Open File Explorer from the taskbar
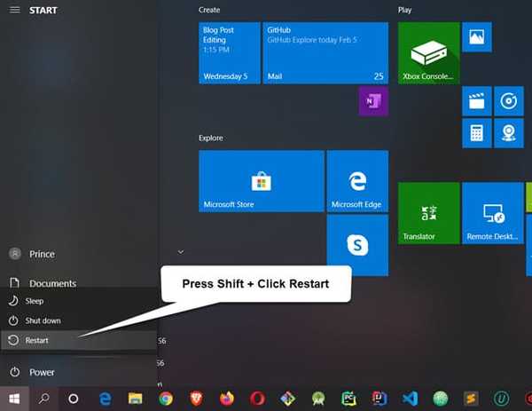 coord(135,399)
